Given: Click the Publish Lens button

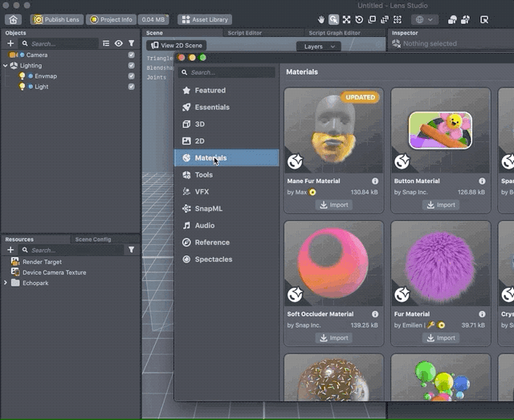Looking at the screenshot, I should pos(56,19).
